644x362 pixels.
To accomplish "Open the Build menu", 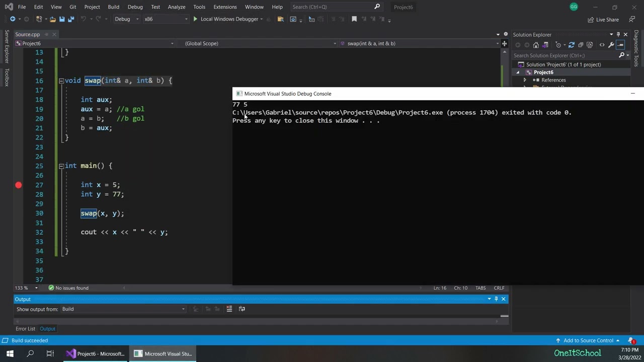I will click(x=113, y=7).
